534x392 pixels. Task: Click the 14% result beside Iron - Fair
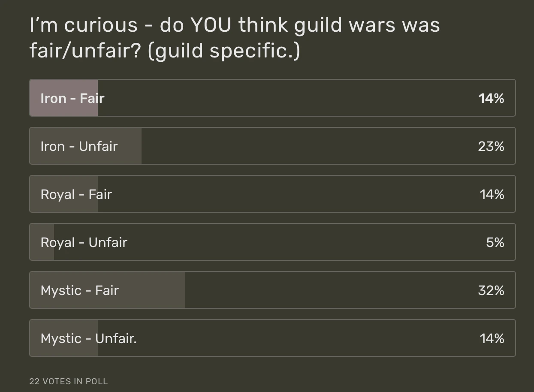pos(491,98)
